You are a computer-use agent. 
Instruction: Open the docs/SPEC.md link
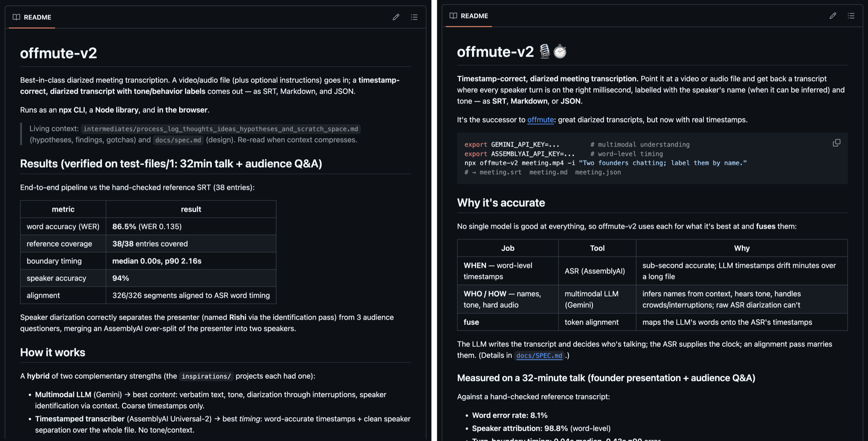[x=539, y=355]
